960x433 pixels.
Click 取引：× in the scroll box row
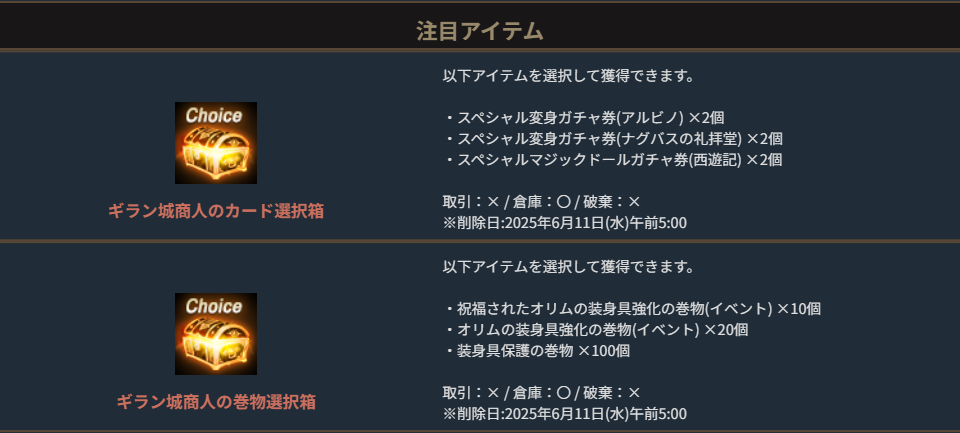tap(470, 392)
